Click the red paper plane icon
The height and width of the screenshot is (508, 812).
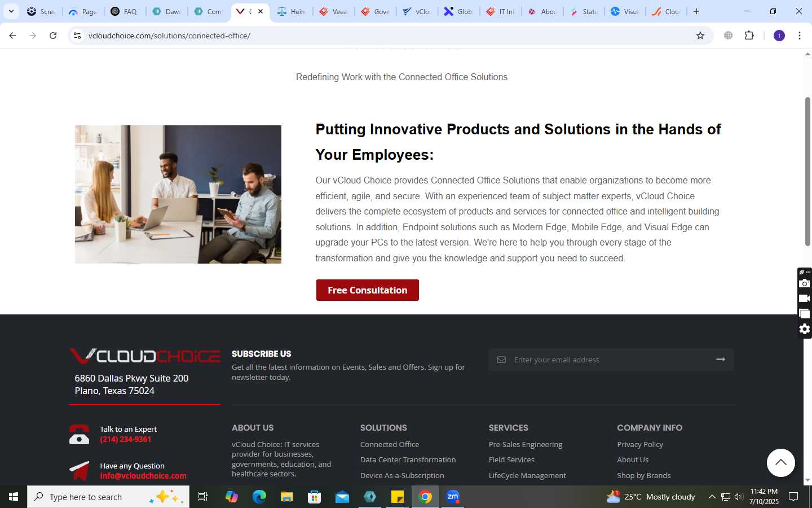point(80,471)
